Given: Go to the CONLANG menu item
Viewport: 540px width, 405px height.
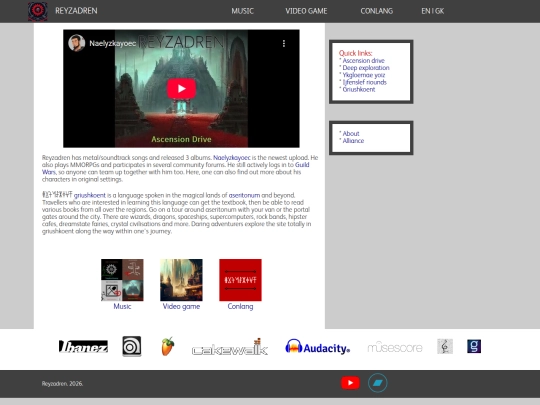Looking at the screenshot, I should (x=376, y=11).
